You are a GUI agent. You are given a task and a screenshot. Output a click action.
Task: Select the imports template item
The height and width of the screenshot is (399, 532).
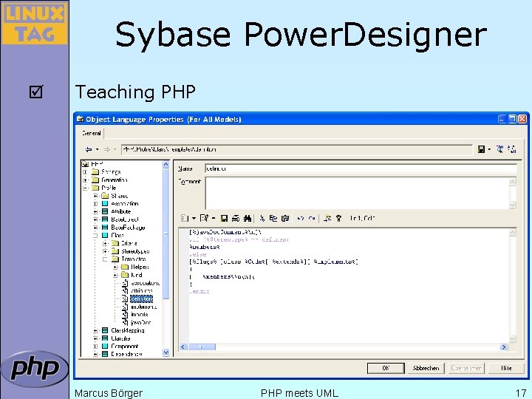[140, 315]
